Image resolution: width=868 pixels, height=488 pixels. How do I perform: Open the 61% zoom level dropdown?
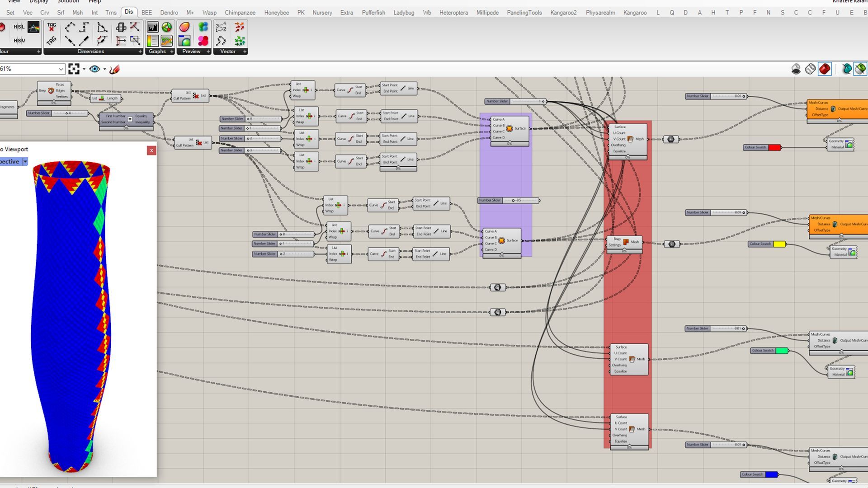coord(61,69)
